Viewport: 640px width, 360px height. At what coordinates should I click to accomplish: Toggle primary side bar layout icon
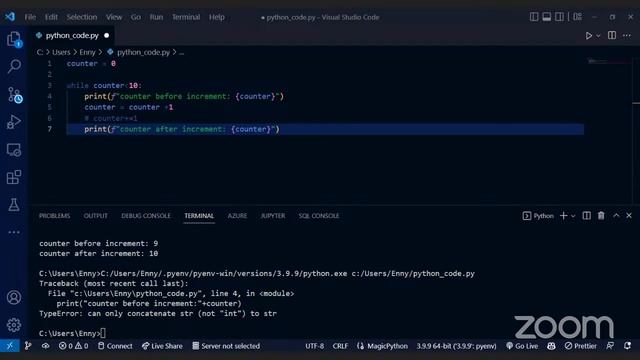click(x=534, y=17)
